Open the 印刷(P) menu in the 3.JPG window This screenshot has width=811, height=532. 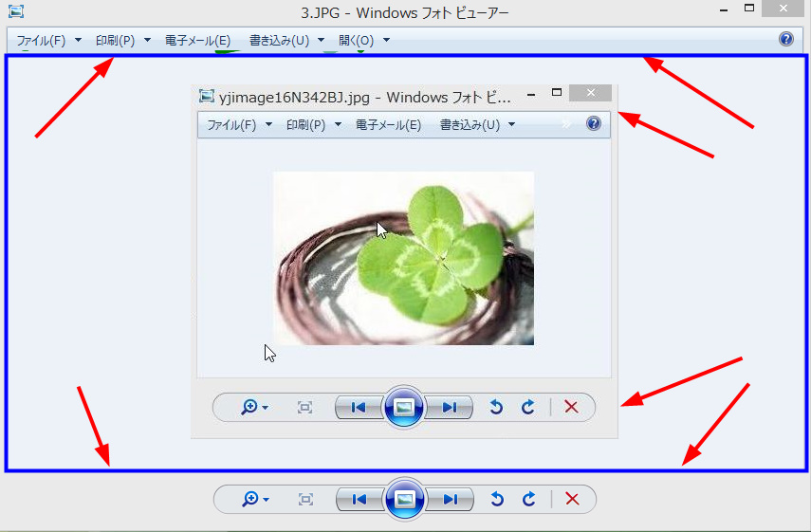pyautogui.click(x=123, y=41)
